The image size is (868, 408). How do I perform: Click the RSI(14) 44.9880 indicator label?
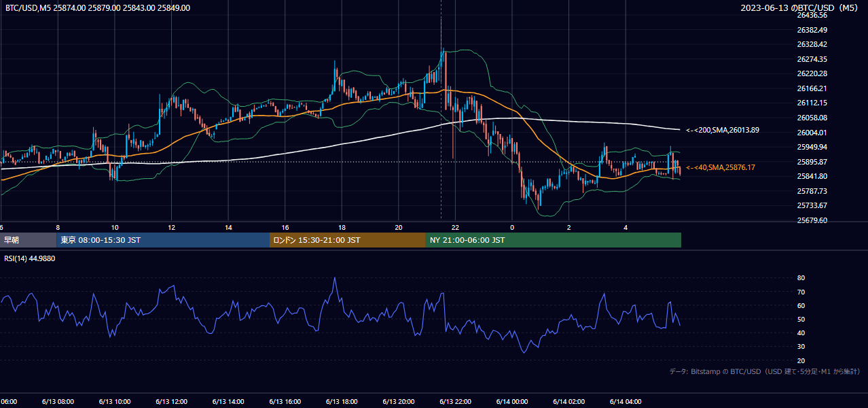click(30, 258)
